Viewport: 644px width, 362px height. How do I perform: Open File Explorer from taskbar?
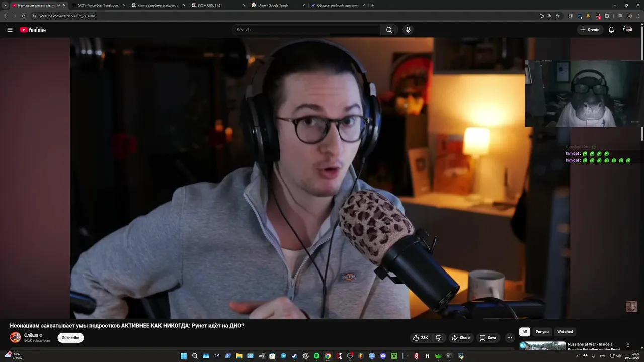(239, 356)
